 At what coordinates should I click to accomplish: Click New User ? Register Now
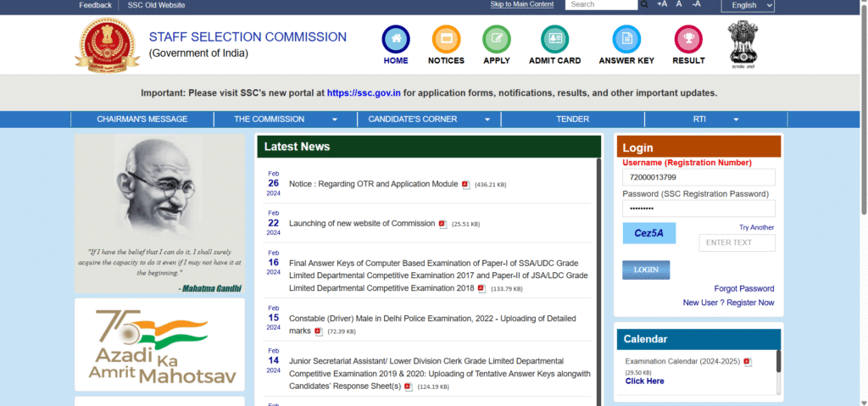(x=728, y=303)
